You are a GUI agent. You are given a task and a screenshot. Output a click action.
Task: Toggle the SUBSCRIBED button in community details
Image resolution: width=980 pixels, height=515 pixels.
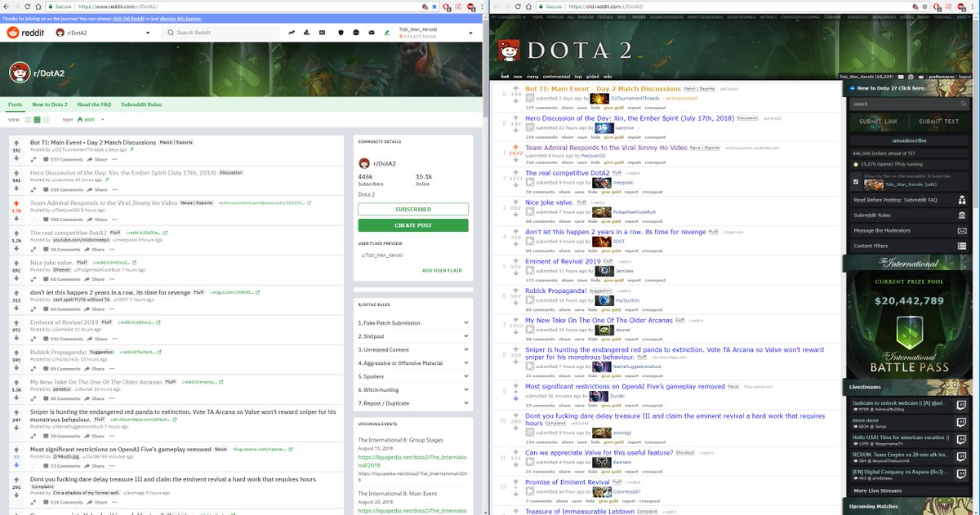[x=412, y=209]
